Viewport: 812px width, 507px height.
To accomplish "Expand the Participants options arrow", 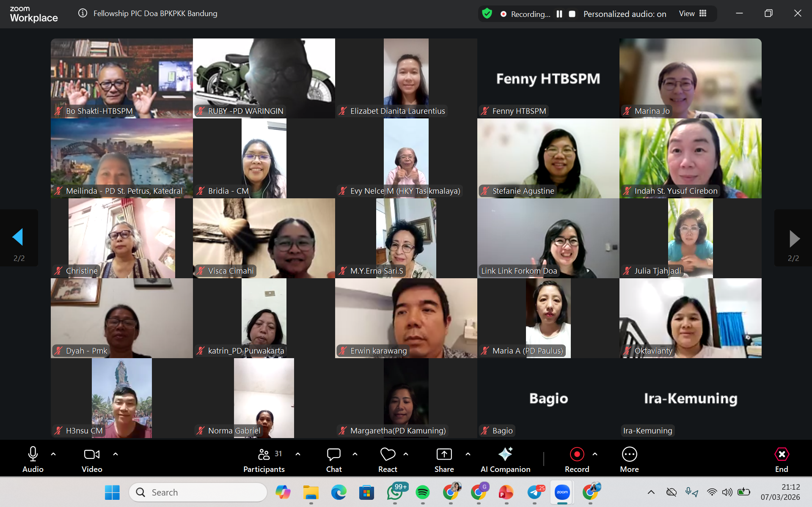I will 298,454.
